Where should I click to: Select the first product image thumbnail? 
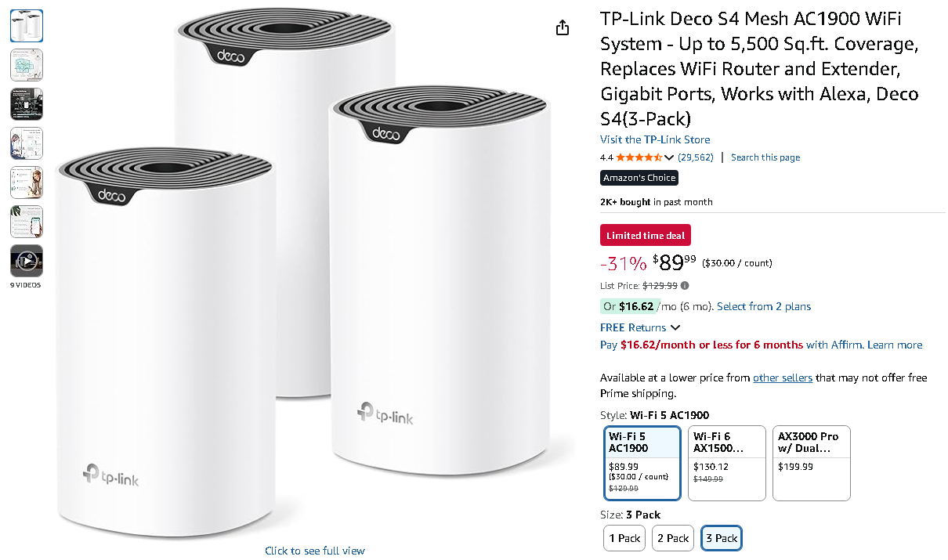pos(27,26)
